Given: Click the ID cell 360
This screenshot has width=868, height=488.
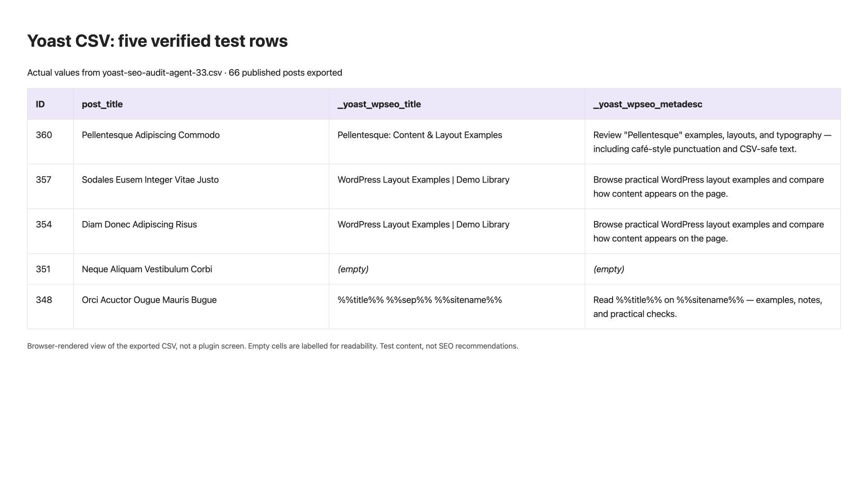Looking at the screenshot, I should [x=50, y=142].
